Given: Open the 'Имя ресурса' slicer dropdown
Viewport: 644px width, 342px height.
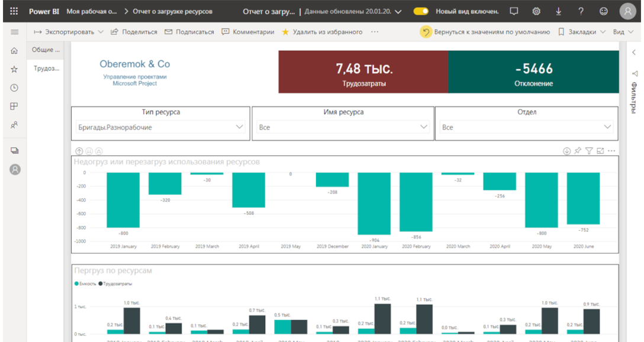Looking at the screenshot, I should point(423,127).
